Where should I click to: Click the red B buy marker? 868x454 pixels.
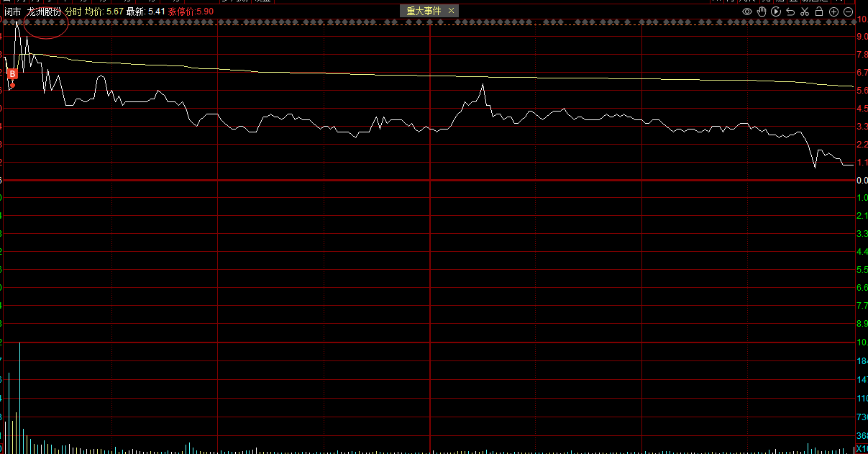coord(12,74)
